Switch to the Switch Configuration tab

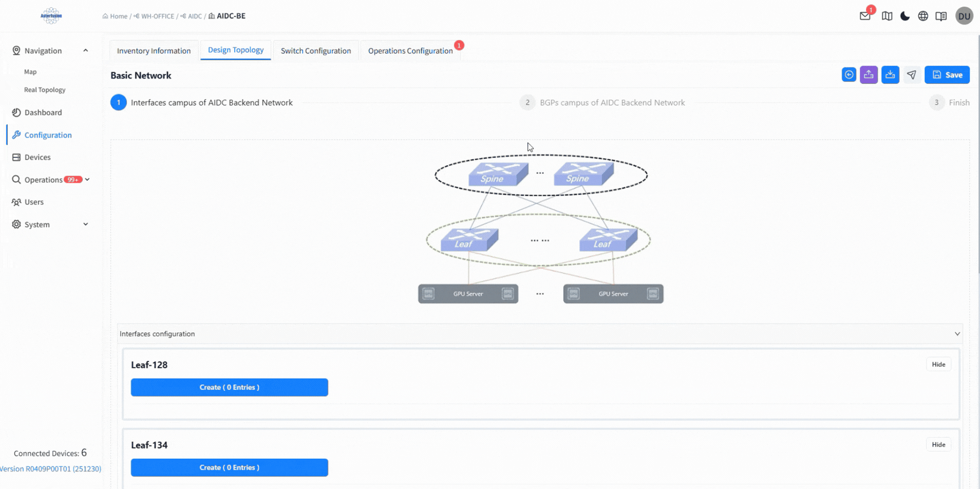(x=316, y=50)
